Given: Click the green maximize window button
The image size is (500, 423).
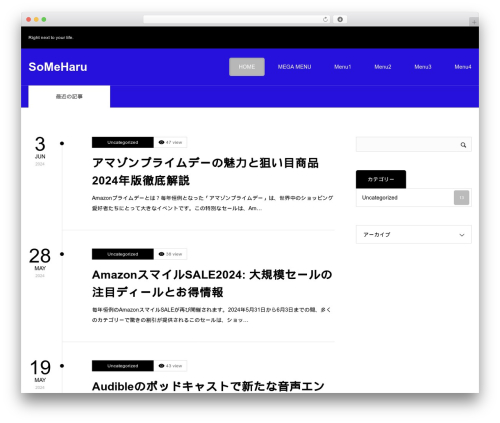Looking at the screenshot, I should click(44, 19).
